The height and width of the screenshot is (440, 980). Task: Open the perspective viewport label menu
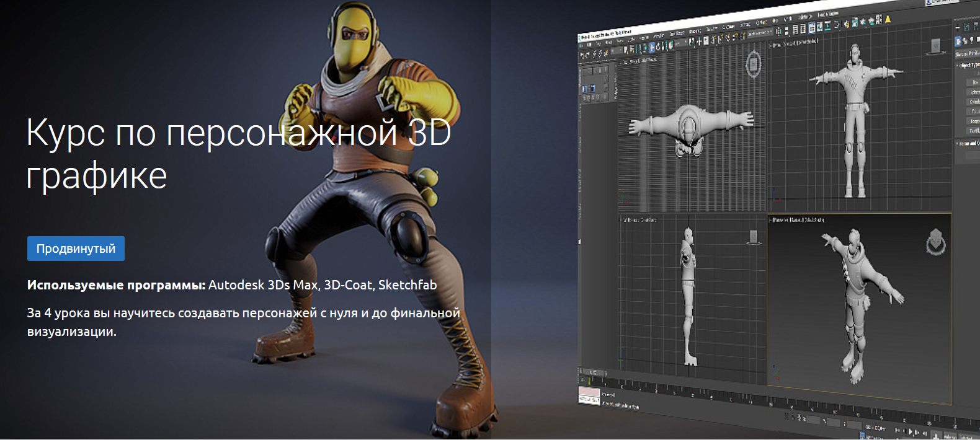point(798,219)
